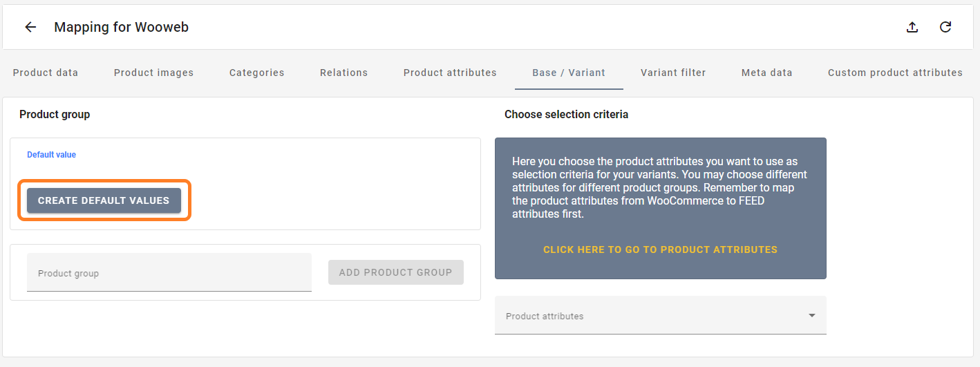Open the Product attributes tab

pyautogui.click(x=450, y=73)
